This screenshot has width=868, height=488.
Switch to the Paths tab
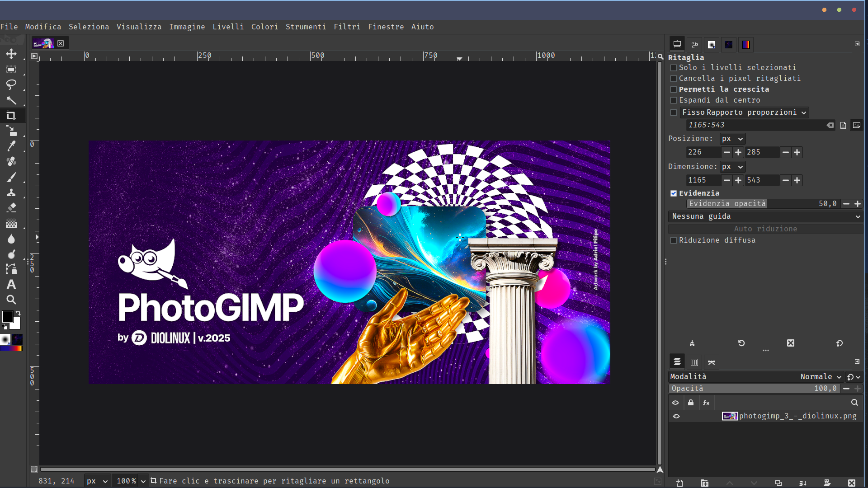pyautogui.click(x=712, y=362)
